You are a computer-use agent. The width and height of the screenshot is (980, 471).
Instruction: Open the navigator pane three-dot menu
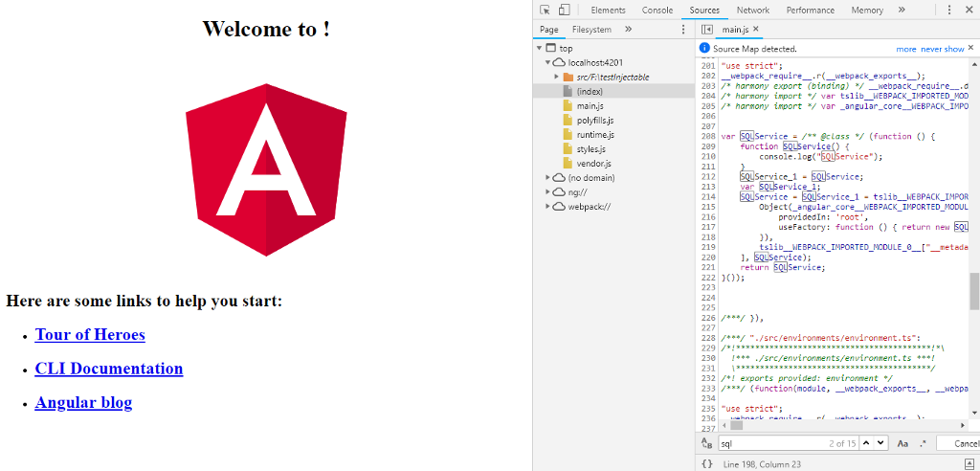683,30
